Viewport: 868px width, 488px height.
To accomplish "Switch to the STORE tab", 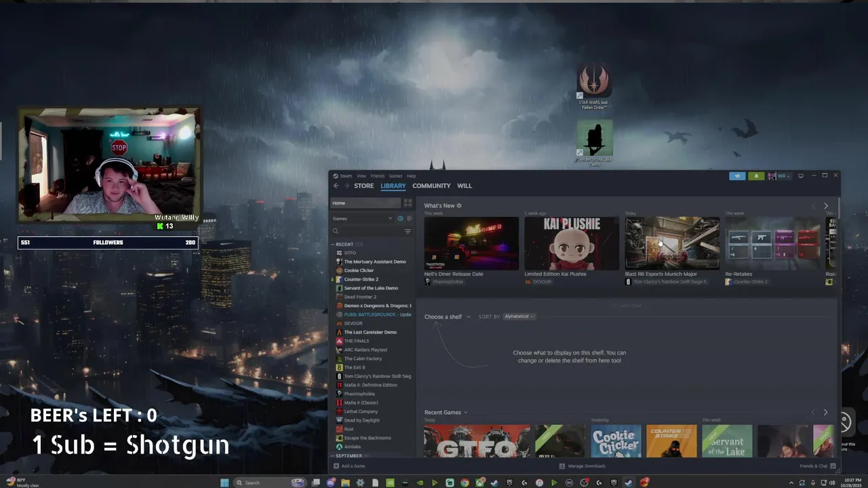I will pyautogui.click(x=363, y=186).
